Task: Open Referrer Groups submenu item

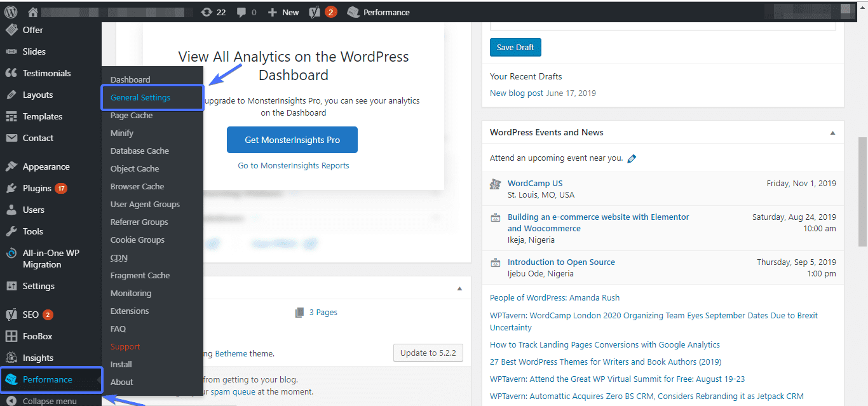Action: [139, 222]
